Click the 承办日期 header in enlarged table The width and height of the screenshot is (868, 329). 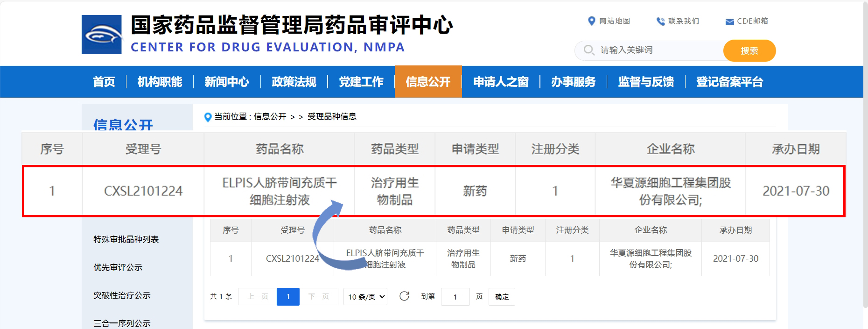(796, 149)
